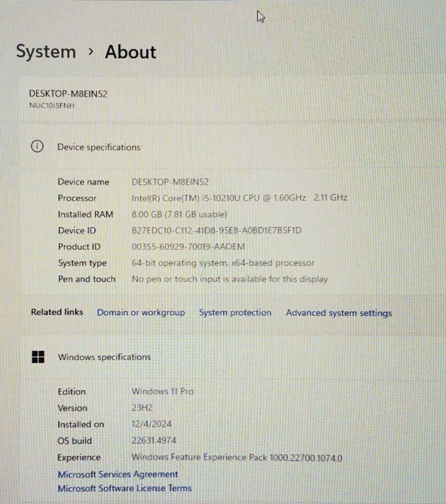
Task: Select the Pen and touch value text
Action: 230,279
